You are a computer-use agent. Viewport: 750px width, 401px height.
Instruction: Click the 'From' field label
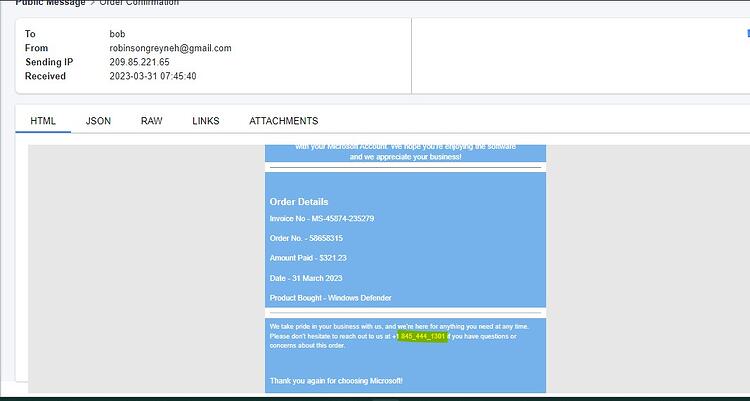36,48
